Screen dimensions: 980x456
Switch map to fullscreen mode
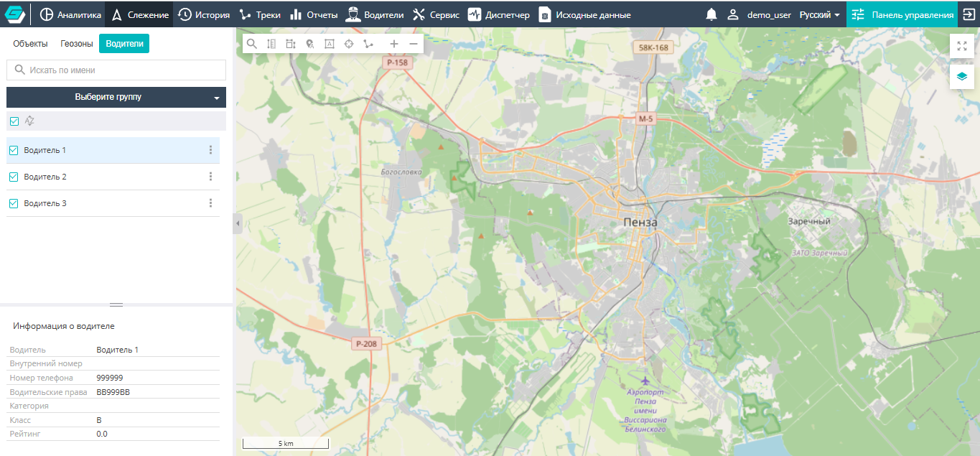coord(962,46)
